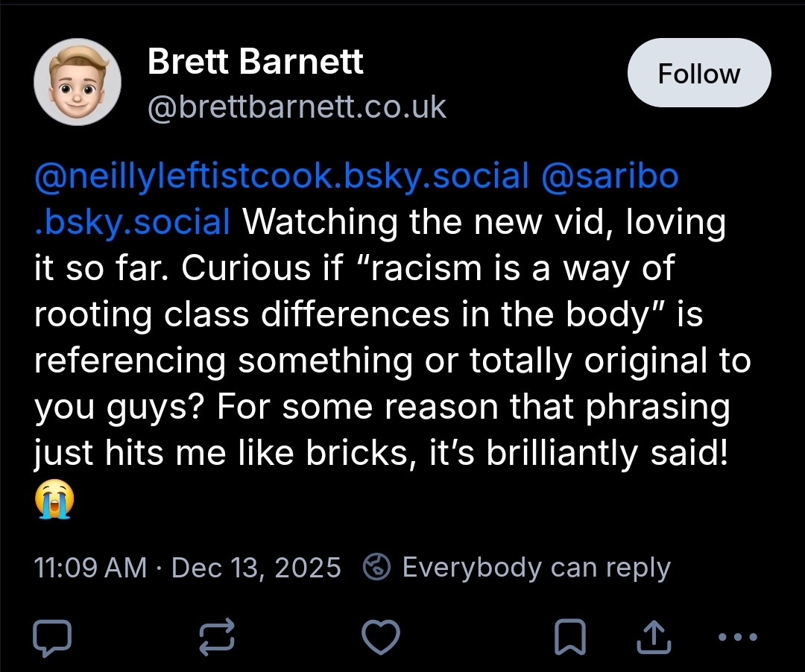Open Brett Barnett's avatar picture
Viewport: 805px width, 672px height.
pyautogui.click(x=78, y=82)
